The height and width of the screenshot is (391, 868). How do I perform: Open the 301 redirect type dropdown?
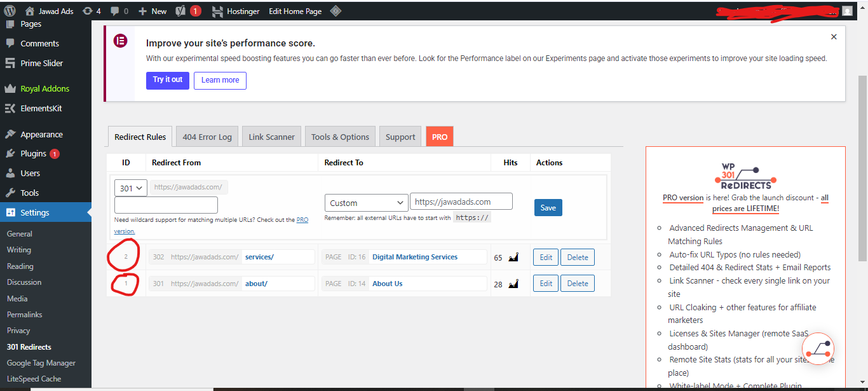tap(131, 188)
